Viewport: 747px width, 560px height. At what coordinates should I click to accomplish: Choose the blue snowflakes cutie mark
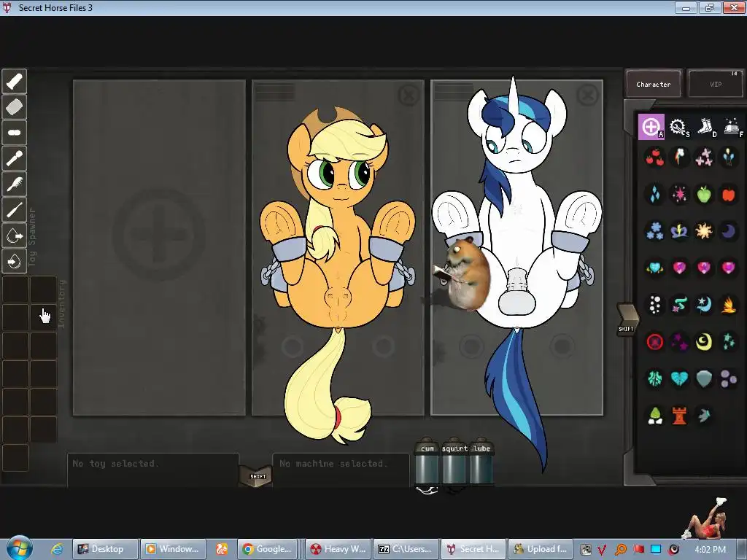pos(655,231)
